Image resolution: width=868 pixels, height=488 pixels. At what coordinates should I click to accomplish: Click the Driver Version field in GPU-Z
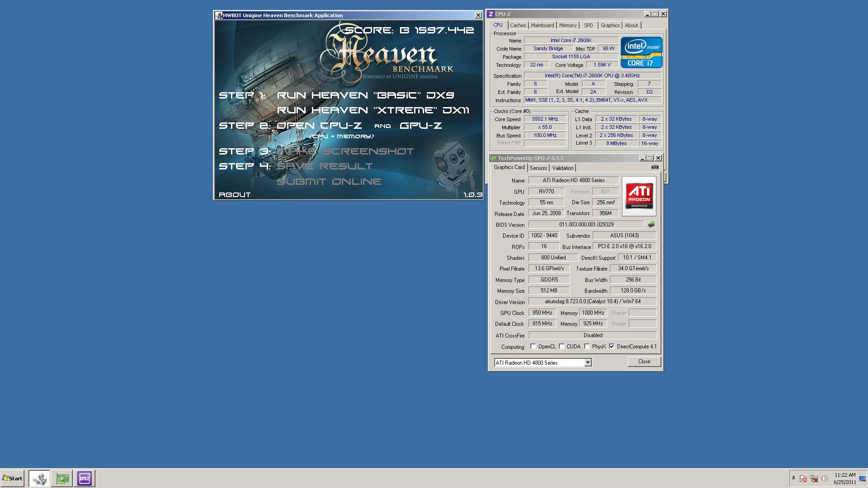(x=592, y=301)
